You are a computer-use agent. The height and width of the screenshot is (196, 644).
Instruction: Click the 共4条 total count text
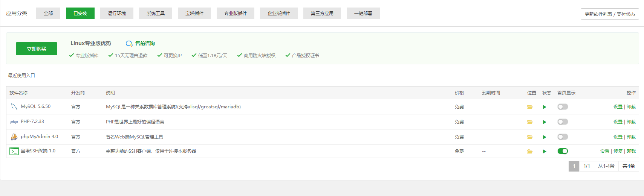(629, 166)
